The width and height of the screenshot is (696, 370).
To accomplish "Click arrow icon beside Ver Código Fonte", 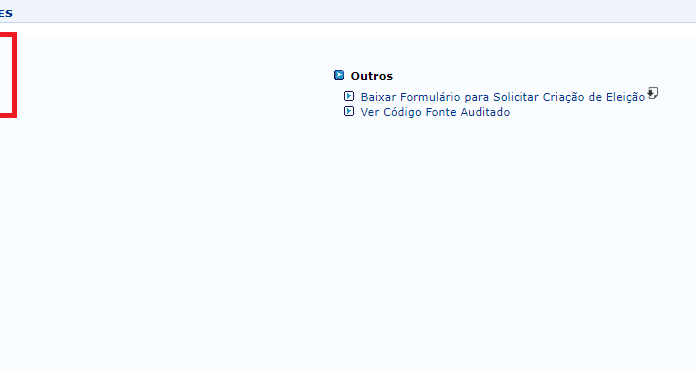I will tap(349, 111).
